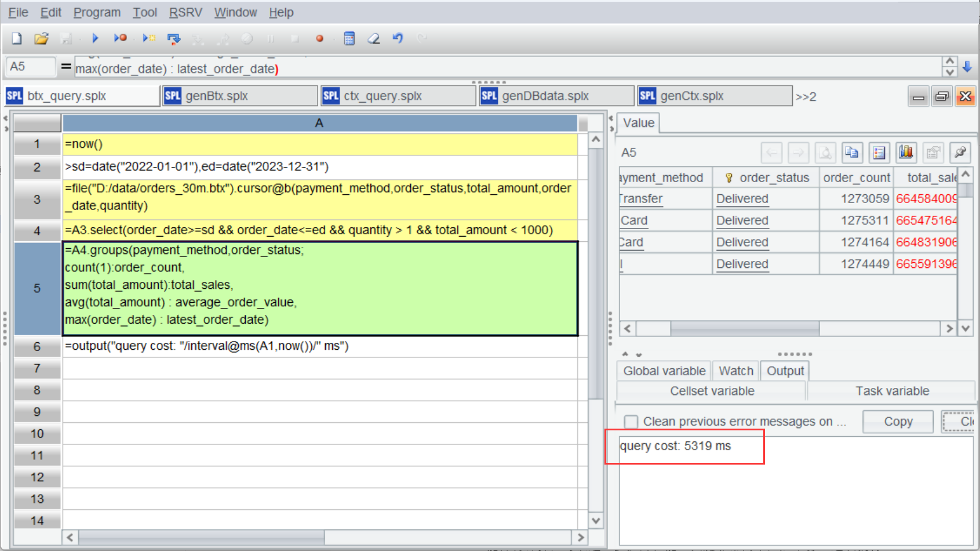
Task: Open the File menu
Action: pos(18,12)
